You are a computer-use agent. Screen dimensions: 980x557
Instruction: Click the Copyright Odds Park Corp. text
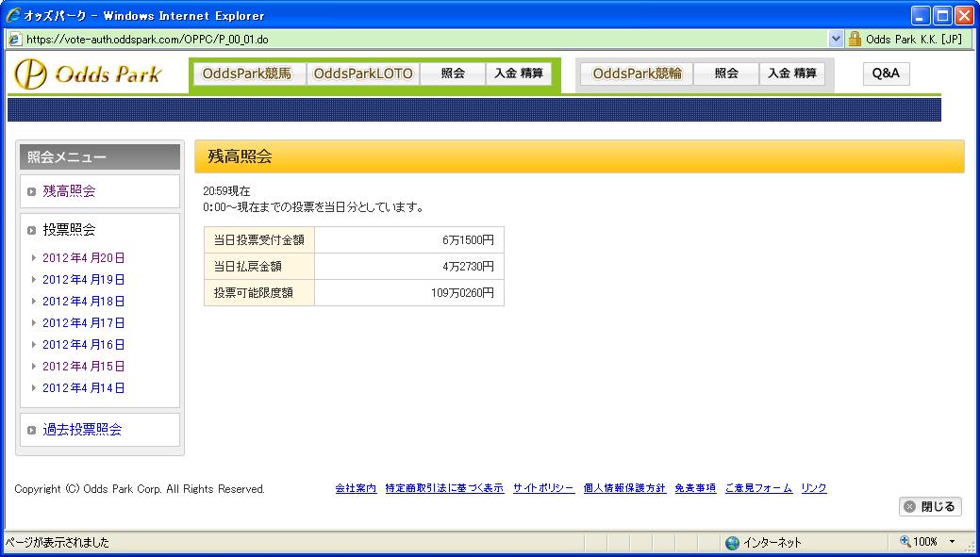140,489
